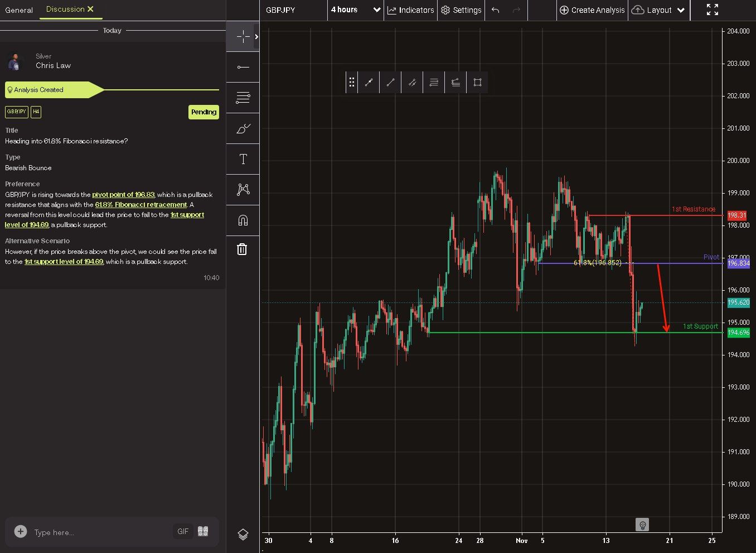756x553 pixels.
Task: Delete drawings with the trash icon
Action: click(x=242, y=249)
